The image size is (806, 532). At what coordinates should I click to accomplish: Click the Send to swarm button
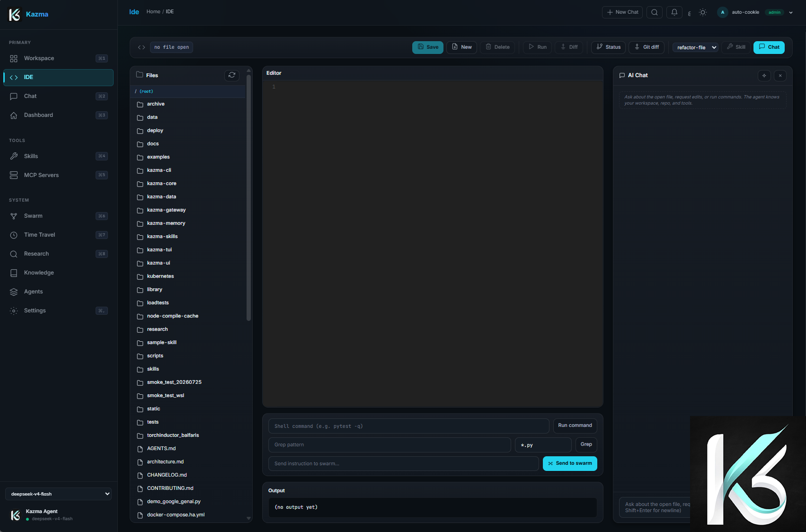pyautogui.click(x=570, y=463)
